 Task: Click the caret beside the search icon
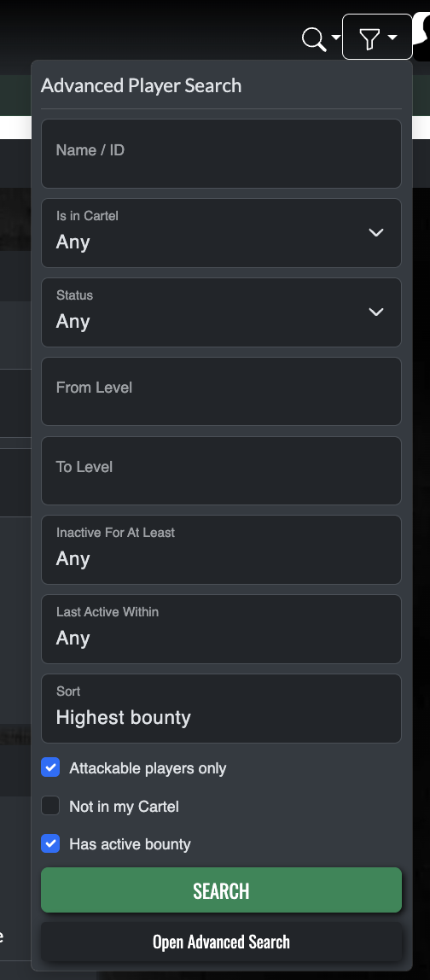click(x=335, y=38)
